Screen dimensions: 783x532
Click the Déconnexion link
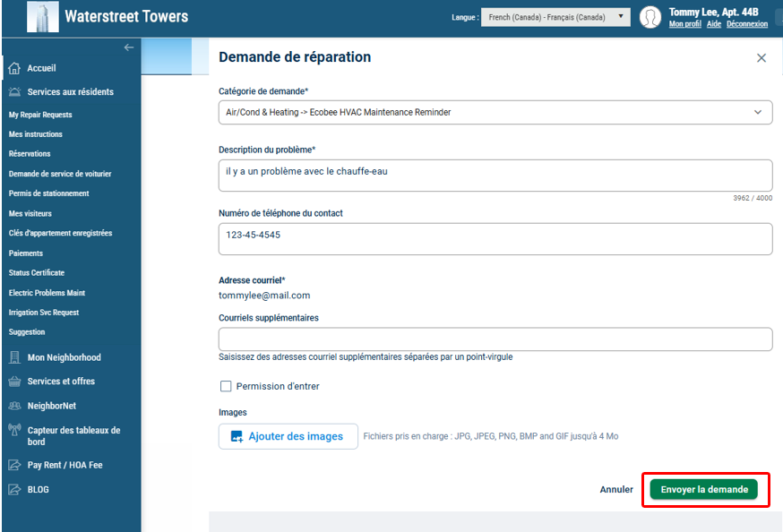[x=747, y=24]
